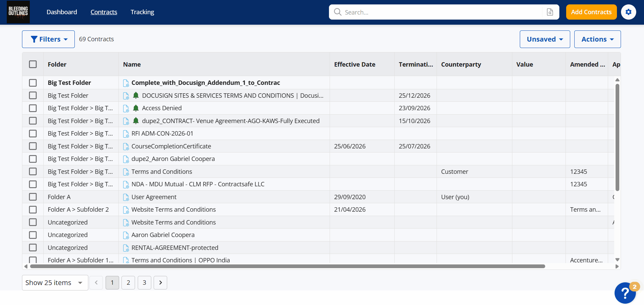The image size is (644, 305).
Task: Open the help question mark bubble
Action: pos(625,293)
